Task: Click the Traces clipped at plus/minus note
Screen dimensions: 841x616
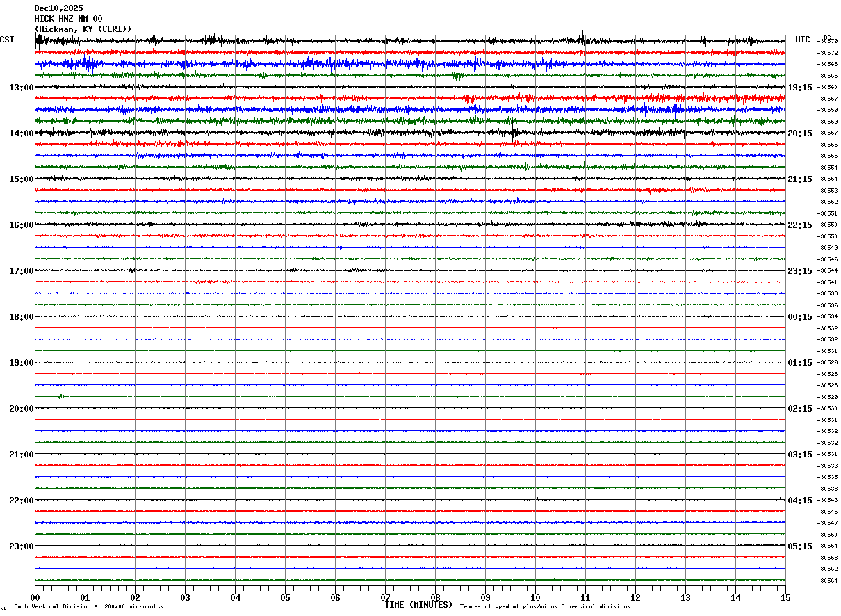Action: point(546,607)
